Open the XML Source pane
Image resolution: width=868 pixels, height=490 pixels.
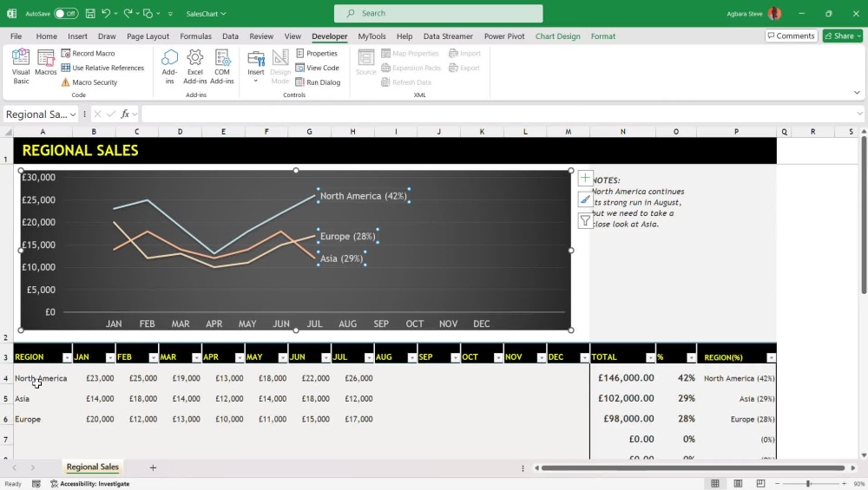click(x=366, y=62)
